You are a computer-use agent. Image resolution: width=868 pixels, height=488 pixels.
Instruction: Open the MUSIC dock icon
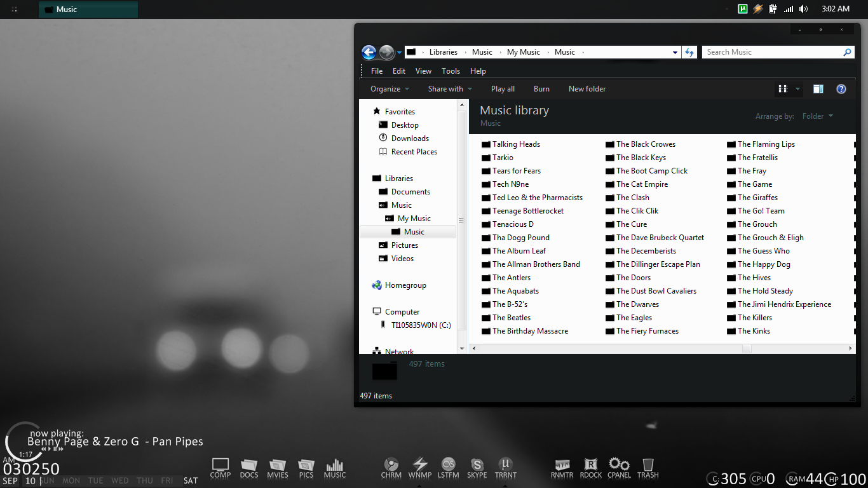(x=335, y=468)
